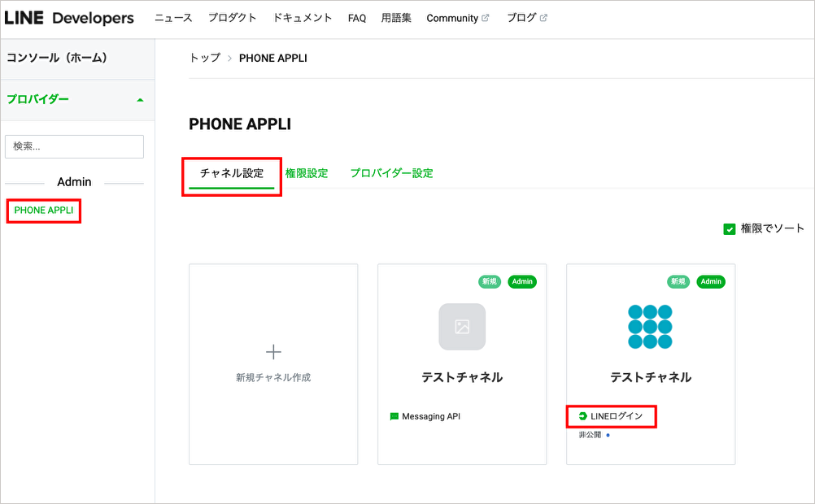Viewport: 815px width, 504px height.
Task: Focus the 検索 provider search field
Action: pos(74,146)
